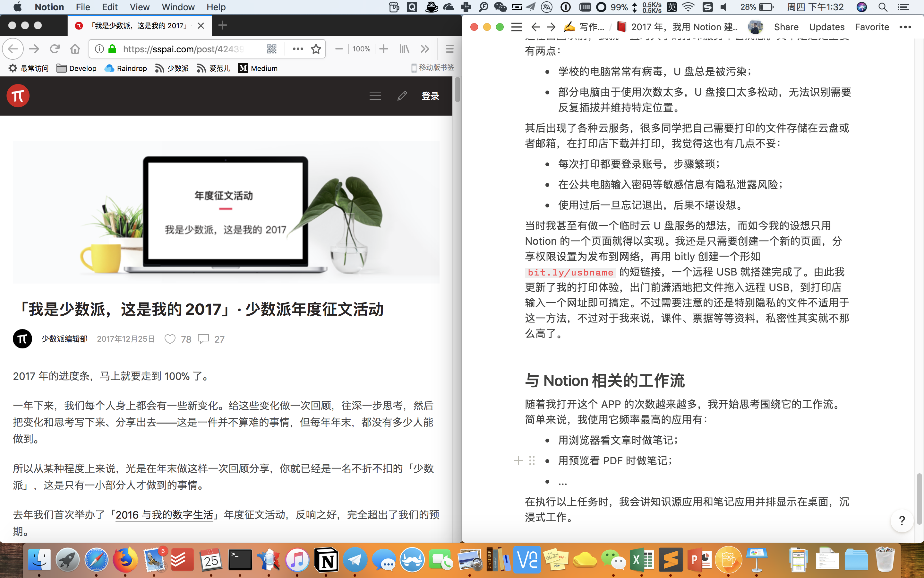The image size is (924, 578).
Task: Open Raindrop bookmark
Action: pyautogui.click(x=126, y=68)
